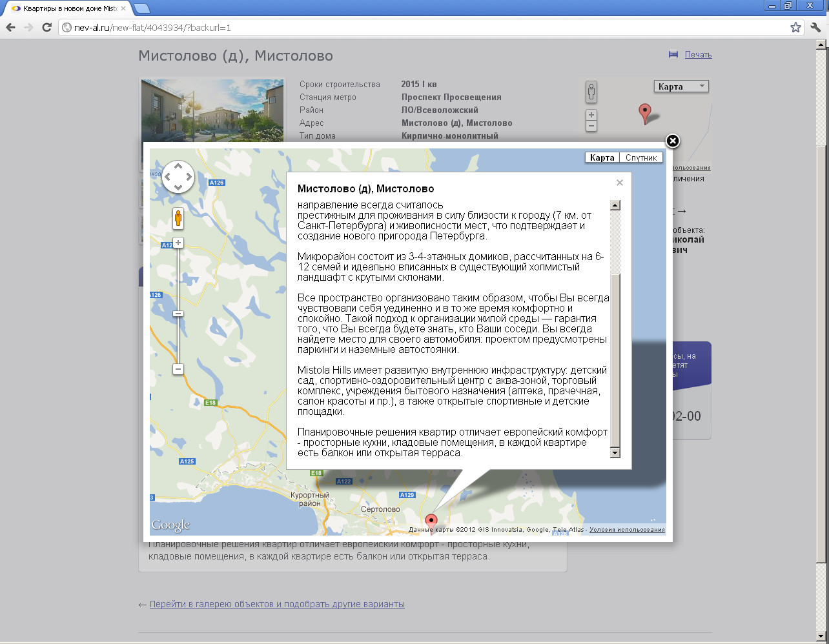Open Условия использования map terms link

pos(626,530)
